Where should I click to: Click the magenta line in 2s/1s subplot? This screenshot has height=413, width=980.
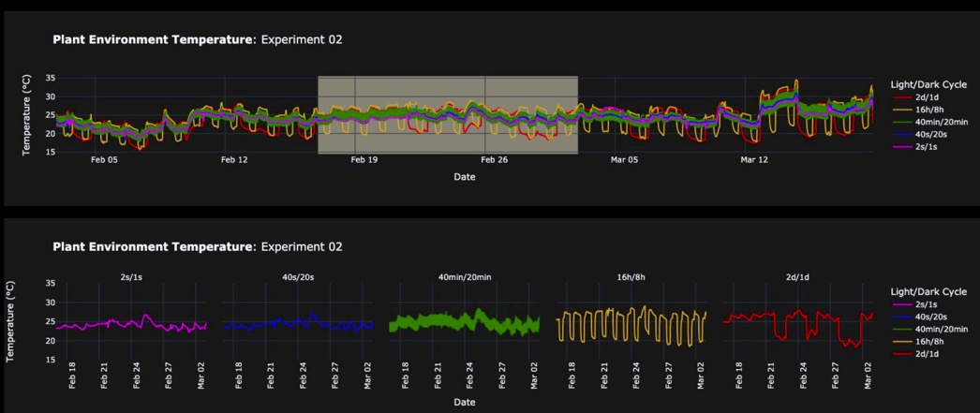[131, 324]
